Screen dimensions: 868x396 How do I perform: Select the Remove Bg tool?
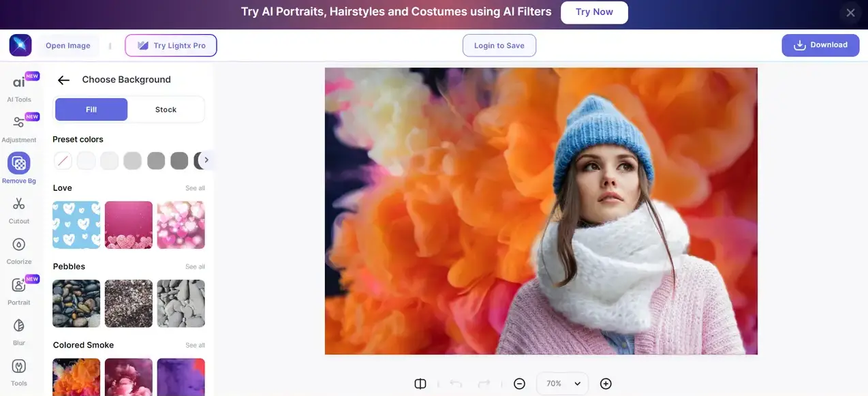click(19, 168)
